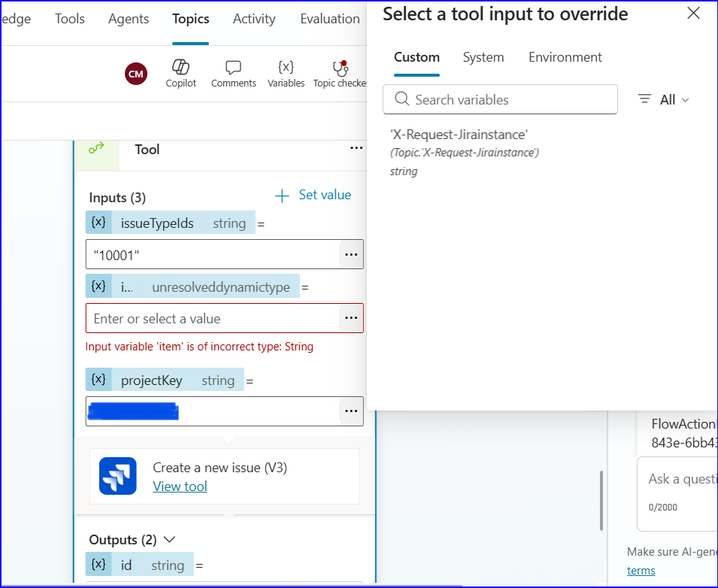Click the issueTypeIds variable label
Screen dimensions: 718x588
[157, 223]
